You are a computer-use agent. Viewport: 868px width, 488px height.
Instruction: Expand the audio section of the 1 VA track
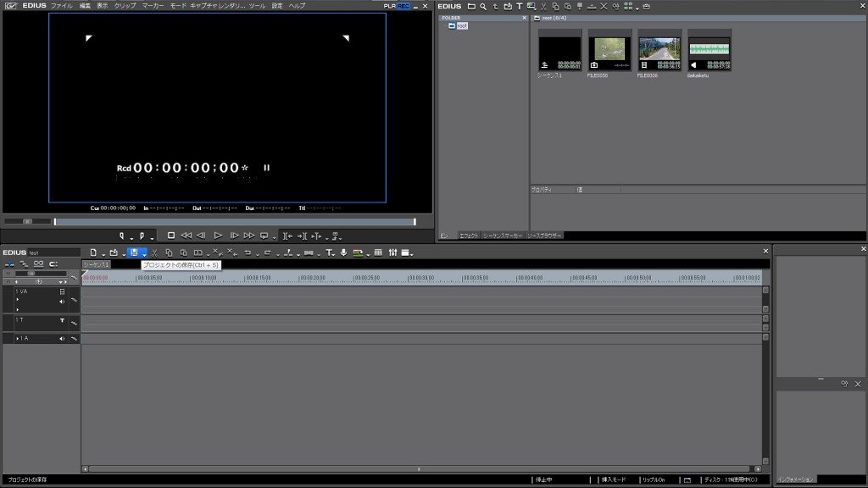click(18, 300)
